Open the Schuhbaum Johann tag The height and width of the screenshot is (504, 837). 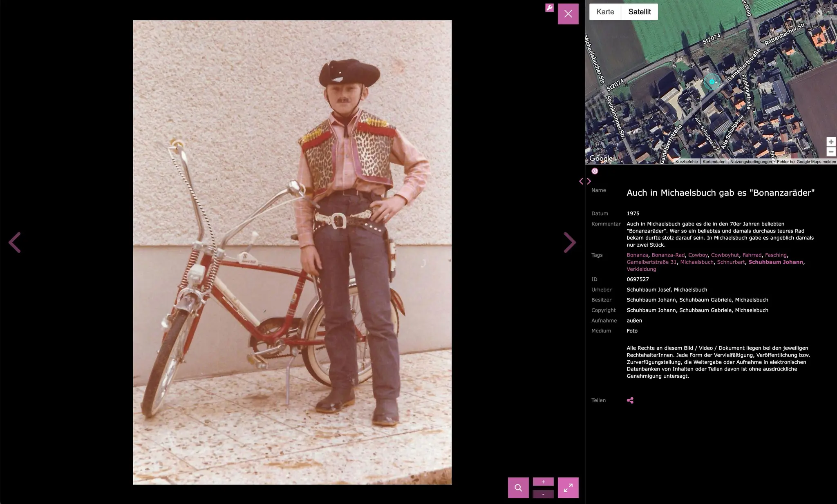(x=776, y=262)
